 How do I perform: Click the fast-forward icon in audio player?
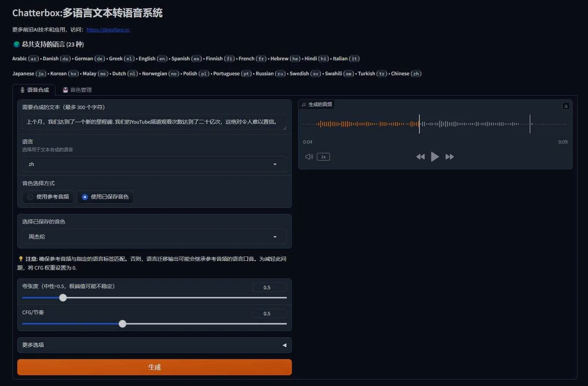click(449, 157)
